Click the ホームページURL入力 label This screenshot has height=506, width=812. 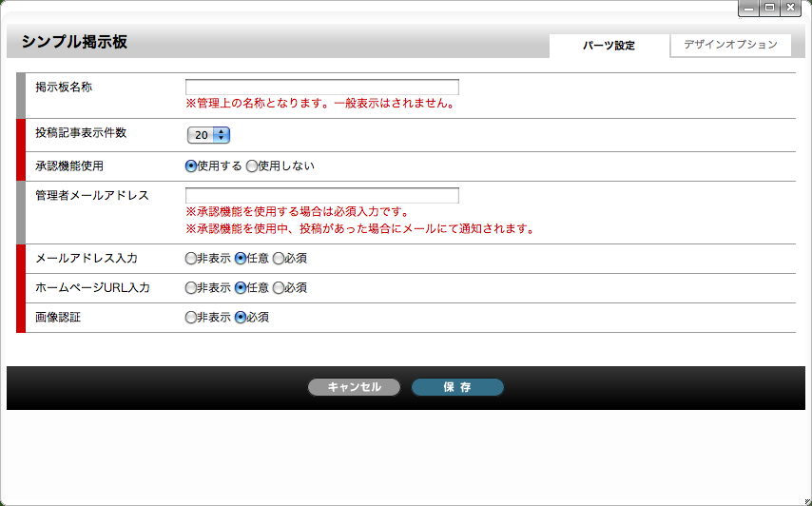(92, 288)
